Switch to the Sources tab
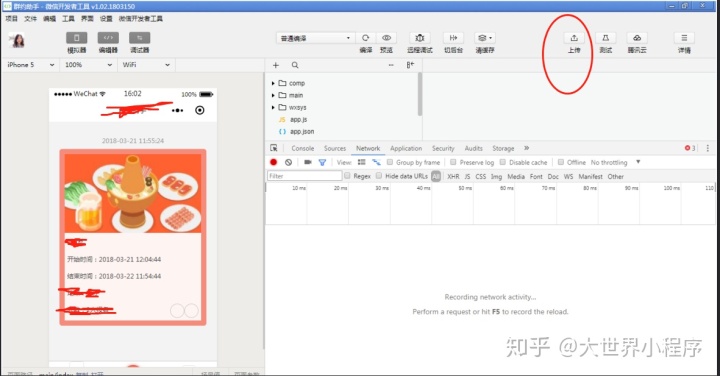 pos(335,148)
